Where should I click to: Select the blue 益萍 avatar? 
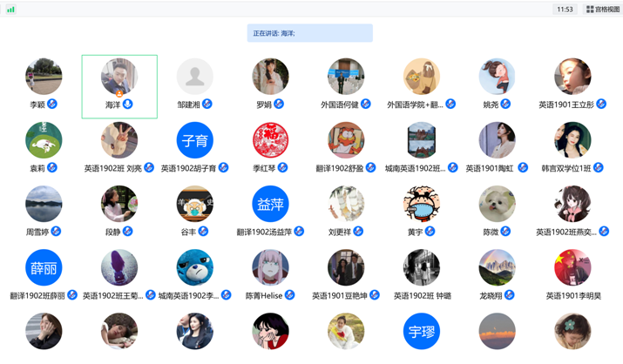coord(270,204)
